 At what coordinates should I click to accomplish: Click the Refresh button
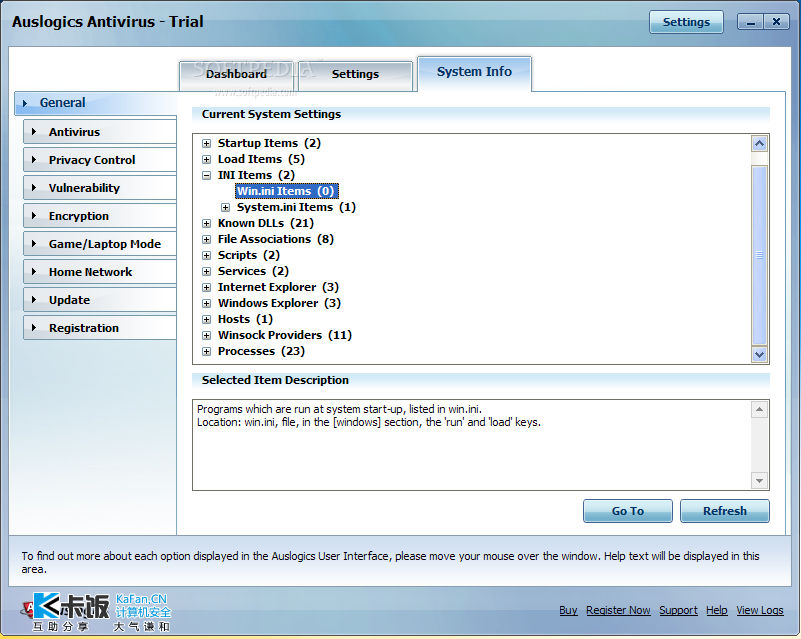[x=724, y=511]
